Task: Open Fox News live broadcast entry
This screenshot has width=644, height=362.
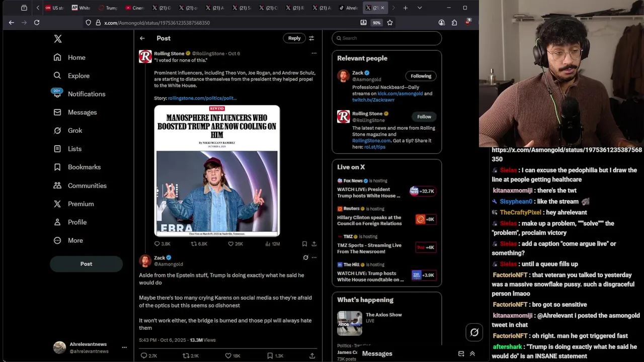Action: pyautogui.click(x=387, y=189)
